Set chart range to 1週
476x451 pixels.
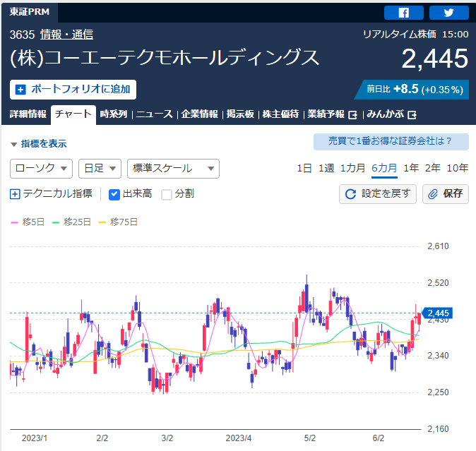click(326, 168)
